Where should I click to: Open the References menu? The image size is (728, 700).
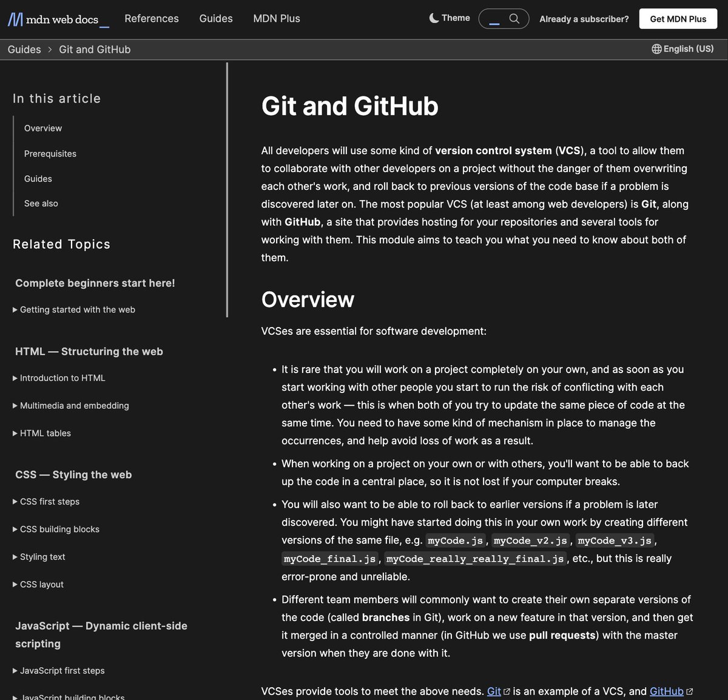tap(152, 19)
